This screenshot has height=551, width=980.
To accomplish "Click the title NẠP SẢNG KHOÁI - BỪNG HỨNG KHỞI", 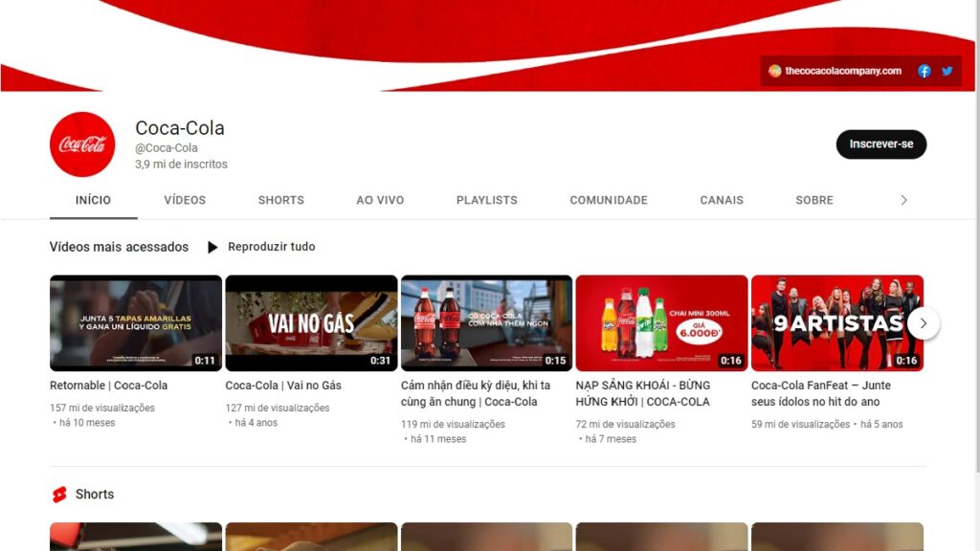I will 643,393.
